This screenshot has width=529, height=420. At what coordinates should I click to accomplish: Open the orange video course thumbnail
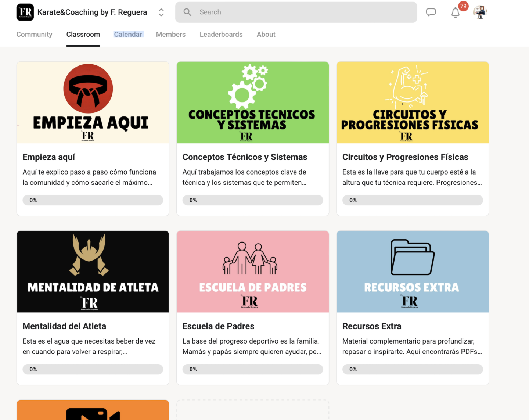[93, 410]
